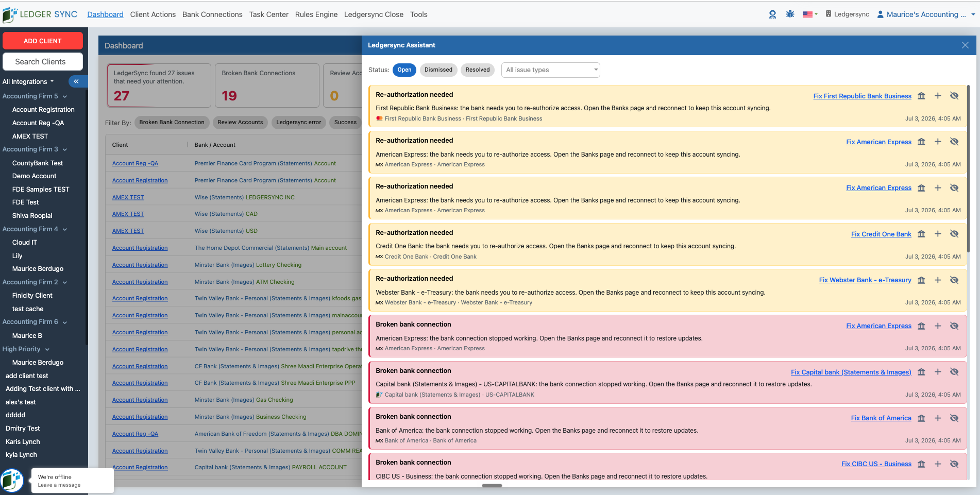Open the Tools menu
Screen dimensions: 980x495
[419, 14]
